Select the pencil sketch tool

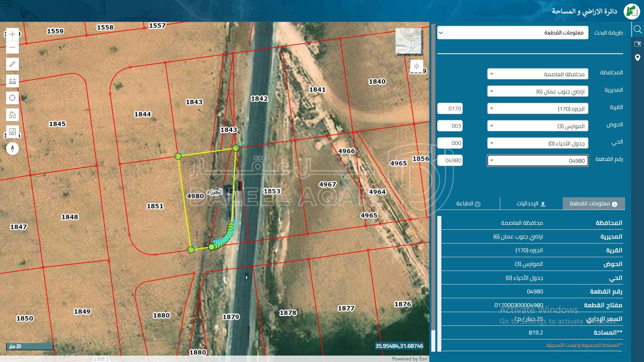(12, 64)
